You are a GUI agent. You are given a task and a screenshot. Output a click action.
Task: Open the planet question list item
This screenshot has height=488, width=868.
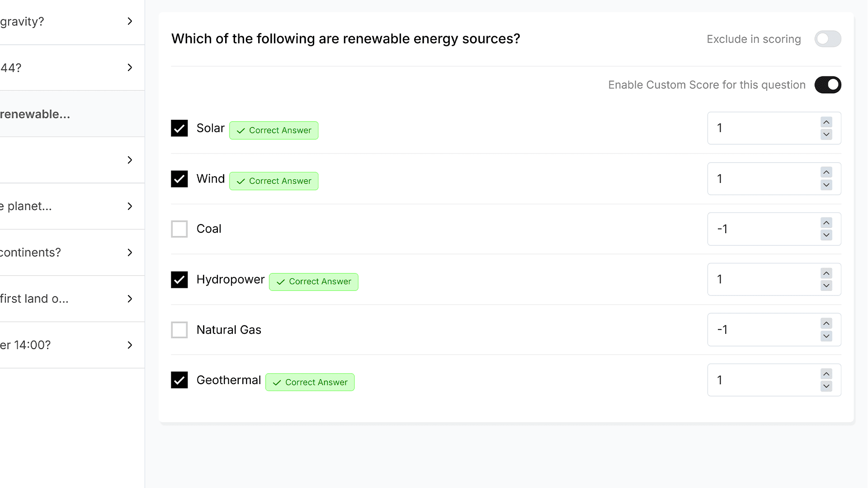[72, 206]
